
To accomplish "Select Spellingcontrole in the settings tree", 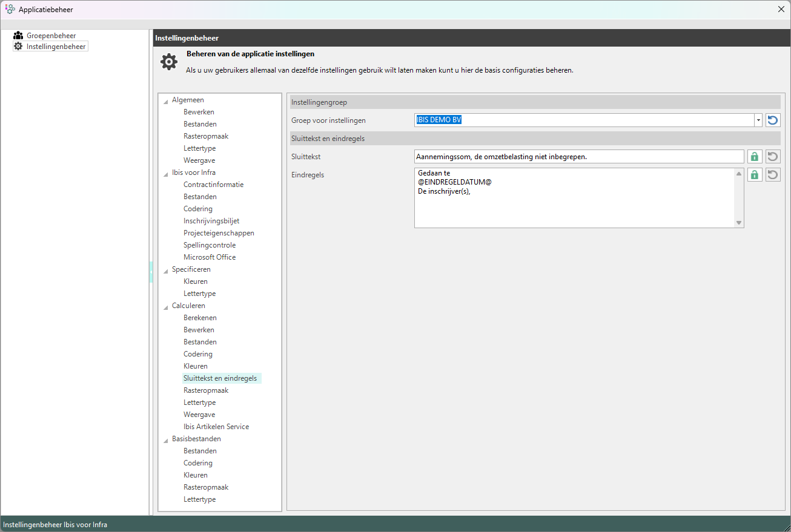I will 210,245.
